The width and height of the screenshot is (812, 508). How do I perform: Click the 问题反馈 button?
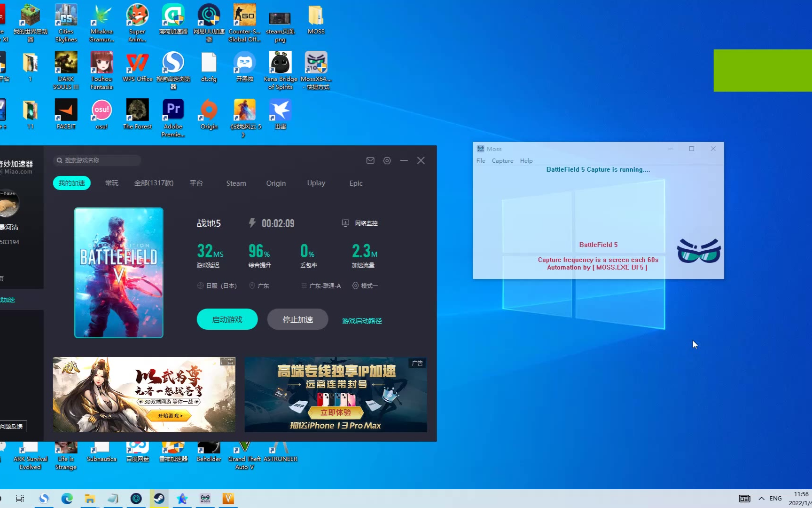tap(12, 426)
